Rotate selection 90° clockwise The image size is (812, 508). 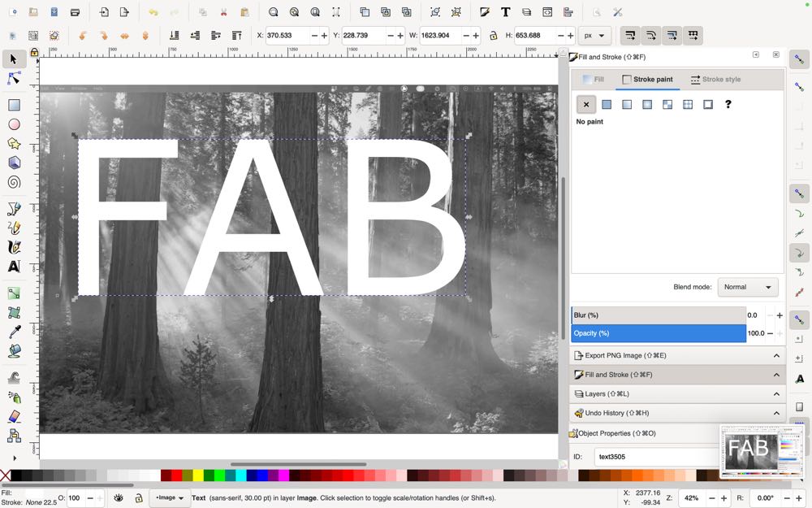[x=104, y=35]
